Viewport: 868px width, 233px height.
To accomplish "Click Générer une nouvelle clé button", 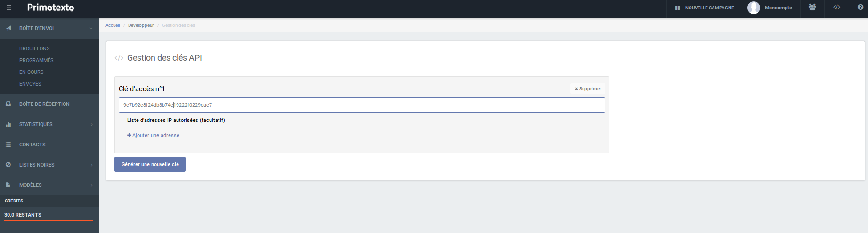I will coord(150,164).
